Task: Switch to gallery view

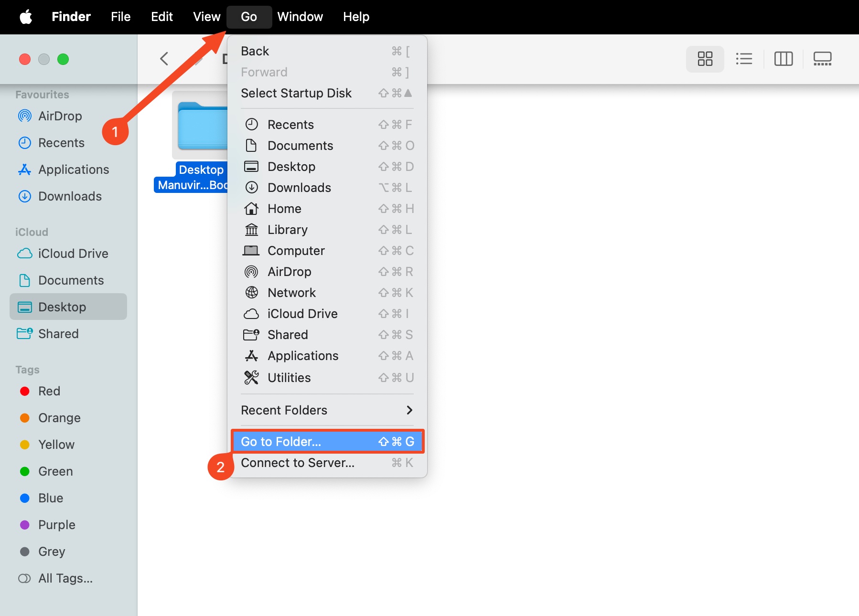Action: [822, 59]
